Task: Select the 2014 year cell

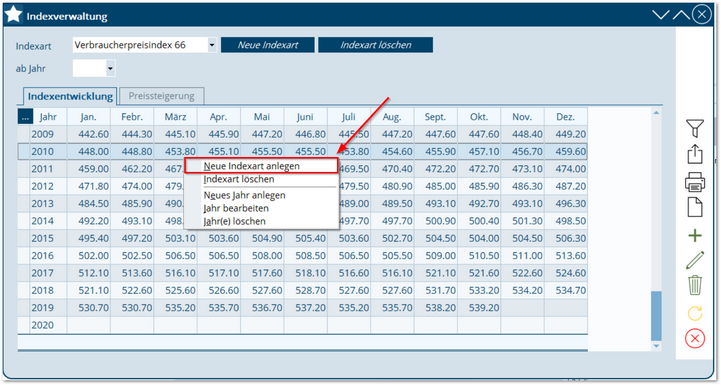Action: click(x=48, y=221)
